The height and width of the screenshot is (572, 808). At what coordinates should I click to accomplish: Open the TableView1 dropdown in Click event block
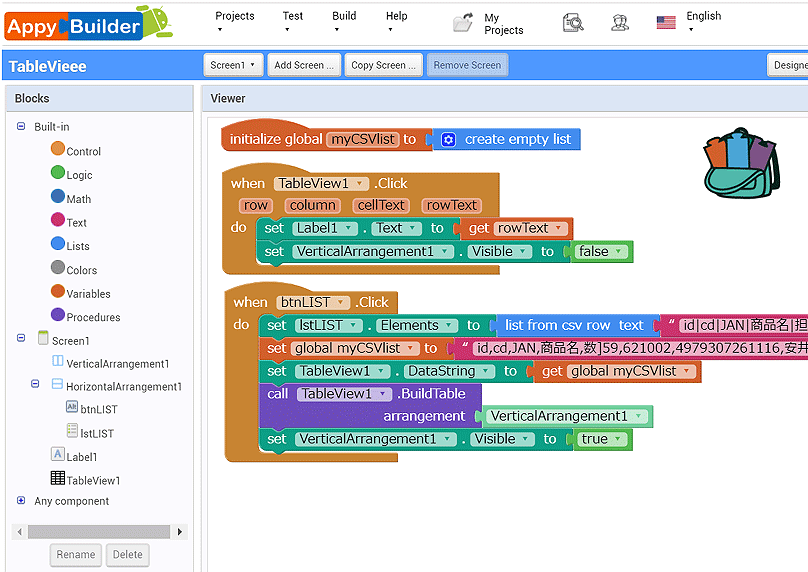pos(360,184)
